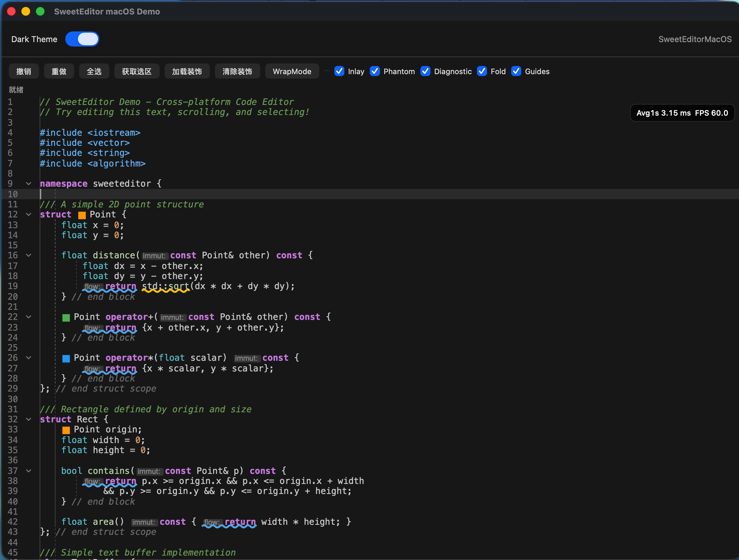Click the WrapMode button
This screenshot has width=739, height=560.
[292, 72]
